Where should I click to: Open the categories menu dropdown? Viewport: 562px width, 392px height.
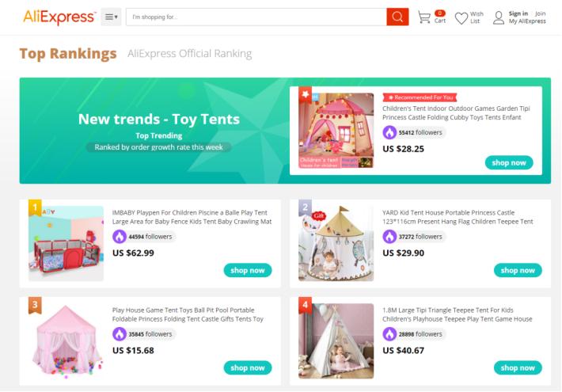coord(111,17)
